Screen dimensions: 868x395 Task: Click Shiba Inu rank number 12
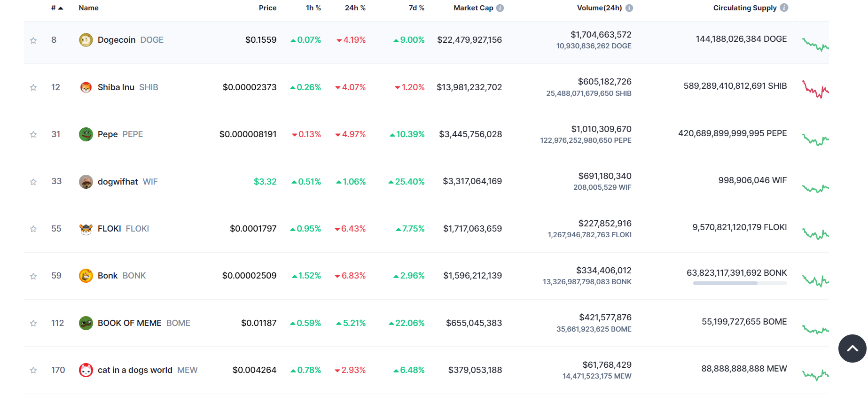click(55, 87)
